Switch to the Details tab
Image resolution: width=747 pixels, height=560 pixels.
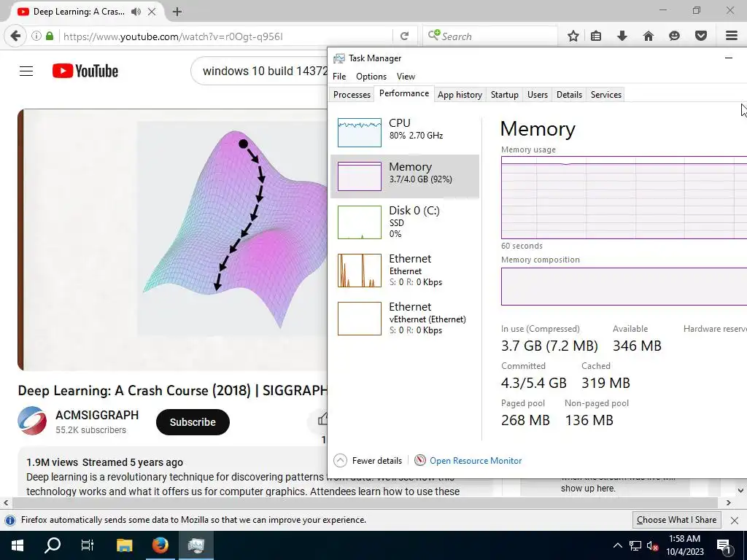569,94
